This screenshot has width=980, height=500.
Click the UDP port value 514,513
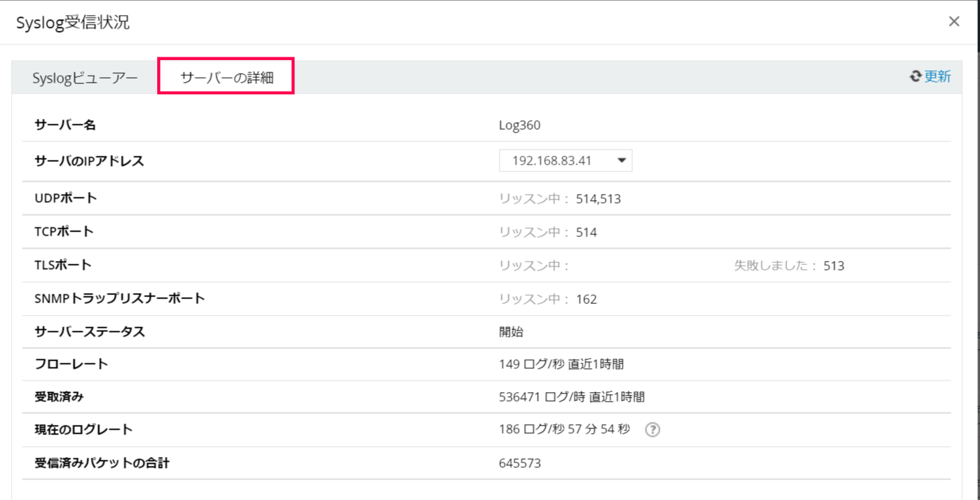(598, 199)
